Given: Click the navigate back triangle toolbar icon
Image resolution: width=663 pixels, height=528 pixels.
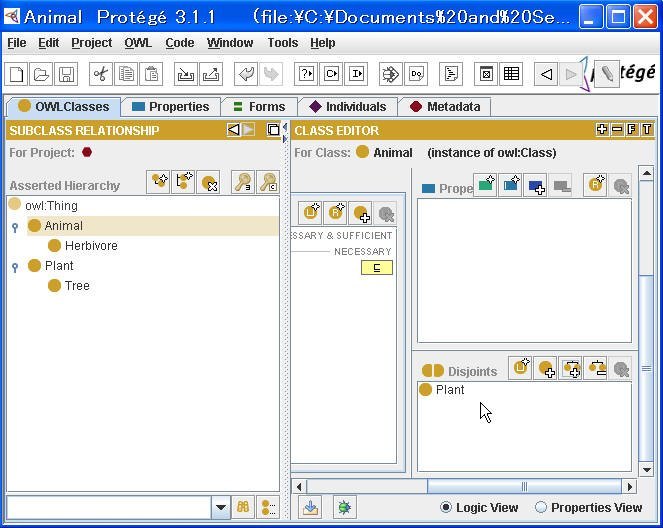Looking at the screenshot, I should click(546, 74).
